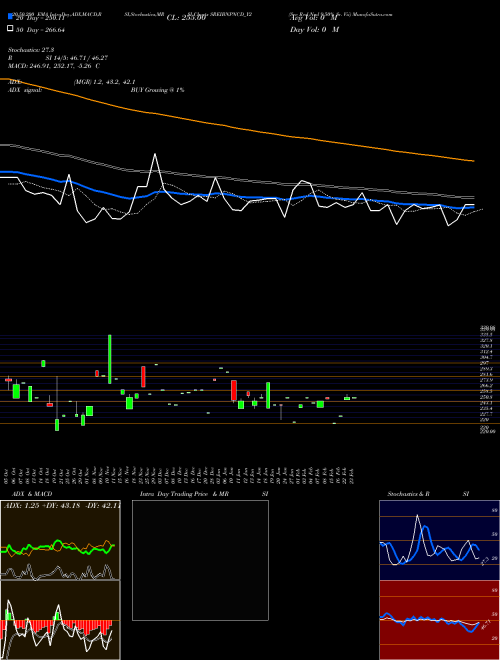Click the blue 20 Day legend square
This screenshot has width=500, height=660.
(x=10, y=17)
